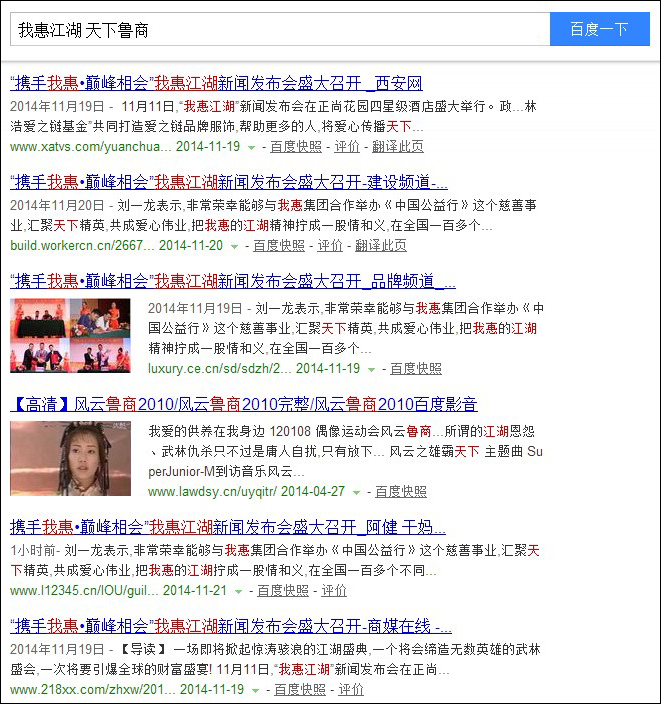Open 百度快照 for the l12345.cn result
The image size is (661, 704).
click(x=283, y=590)
